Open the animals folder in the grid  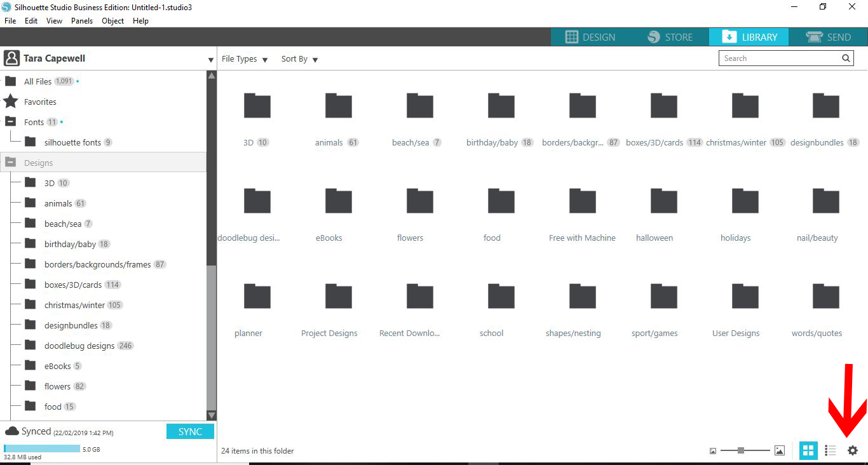339,105
